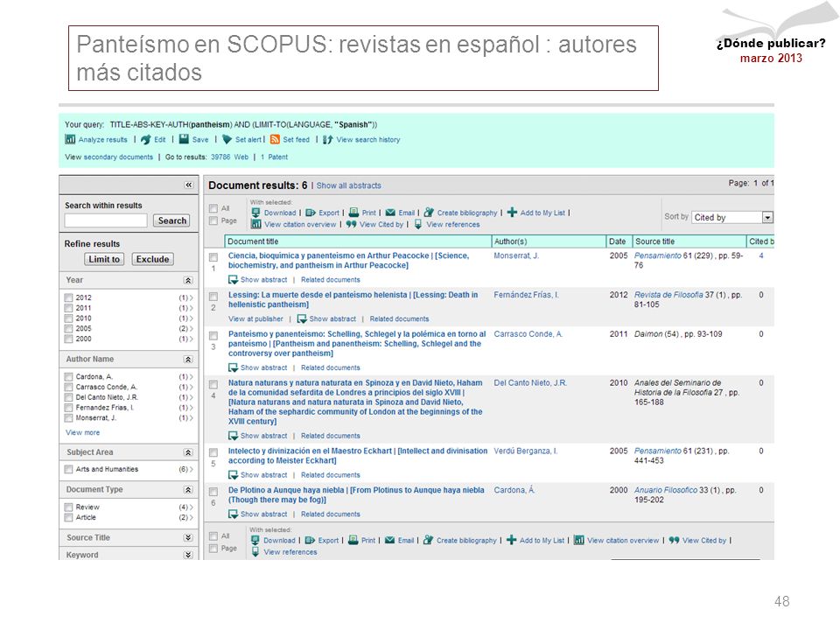Click the bottom Create bibliography icon

click(x=428, y=540)
